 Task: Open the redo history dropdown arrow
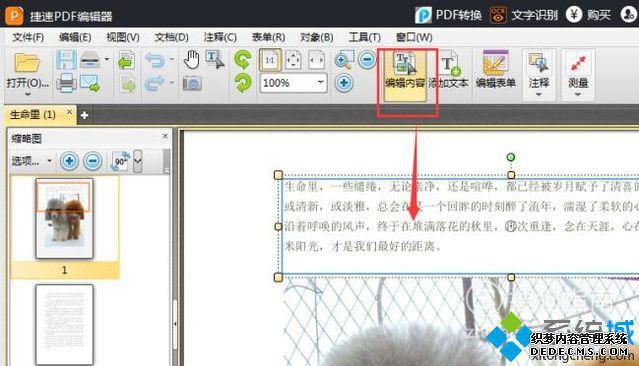click(172, 83)
